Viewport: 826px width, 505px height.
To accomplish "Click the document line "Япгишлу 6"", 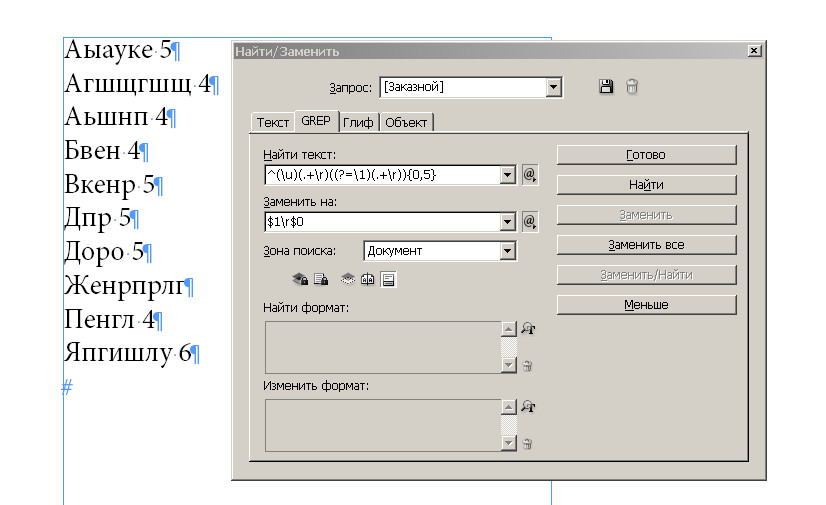I will [132, 353].
